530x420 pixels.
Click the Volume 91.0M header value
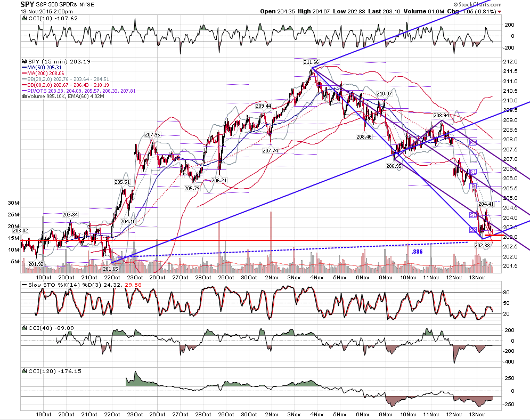424,12
